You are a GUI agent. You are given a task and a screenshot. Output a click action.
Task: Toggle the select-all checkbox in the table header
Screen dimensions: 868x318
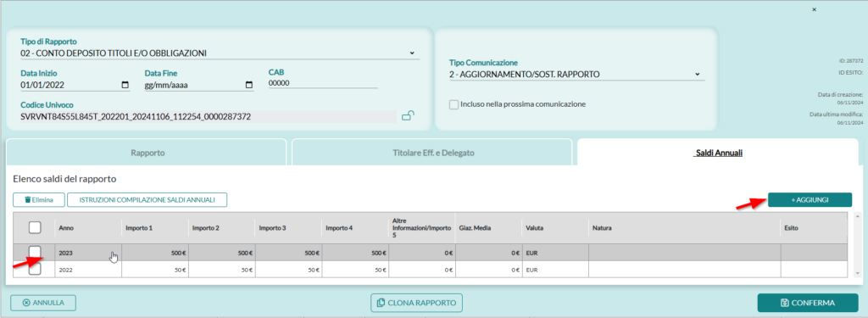35,227
